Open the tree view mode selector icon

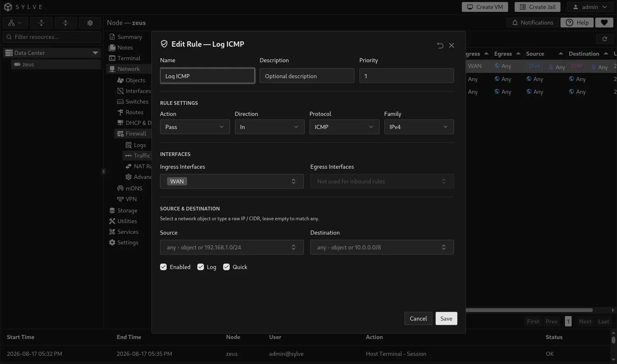16,23
